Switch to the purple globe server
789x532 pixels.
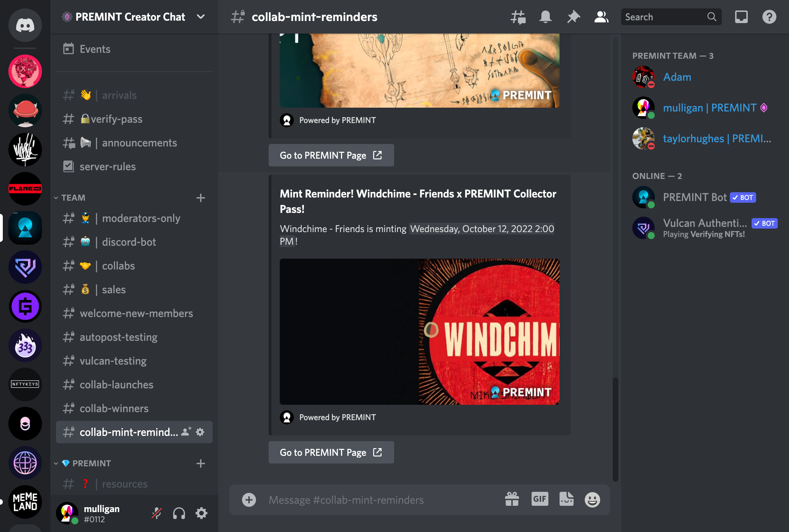(x=25, y=463)
